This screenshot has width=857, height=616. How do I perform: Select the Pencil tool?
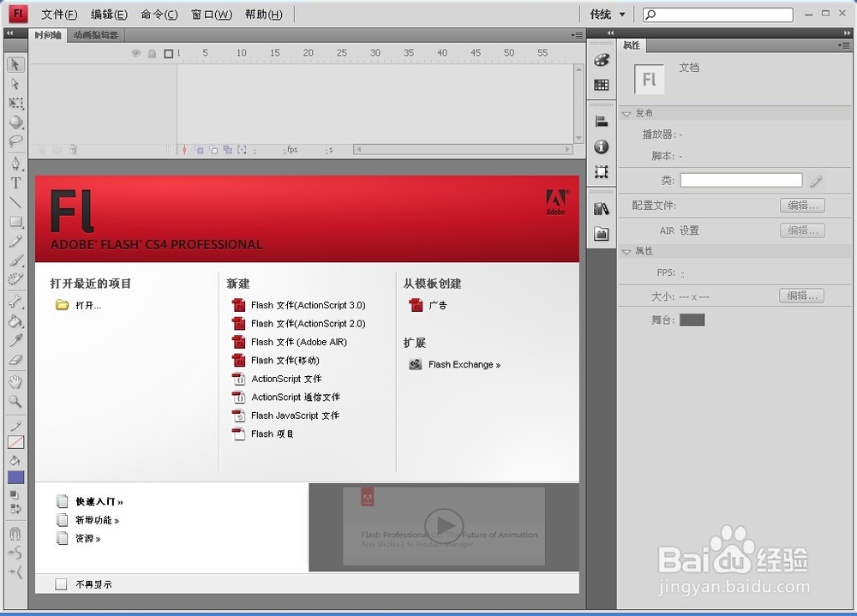[15, 241]
